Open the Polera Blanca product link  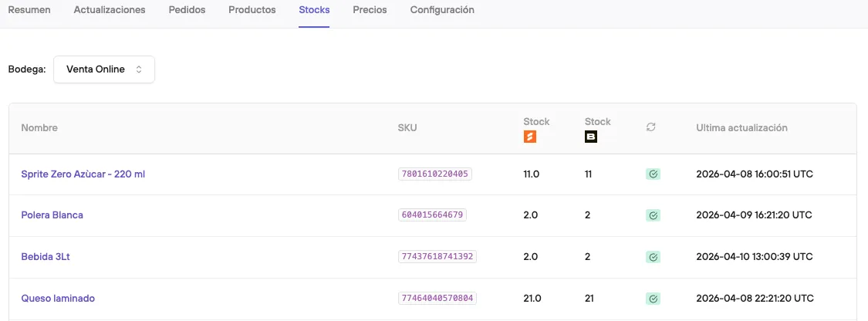52,215
